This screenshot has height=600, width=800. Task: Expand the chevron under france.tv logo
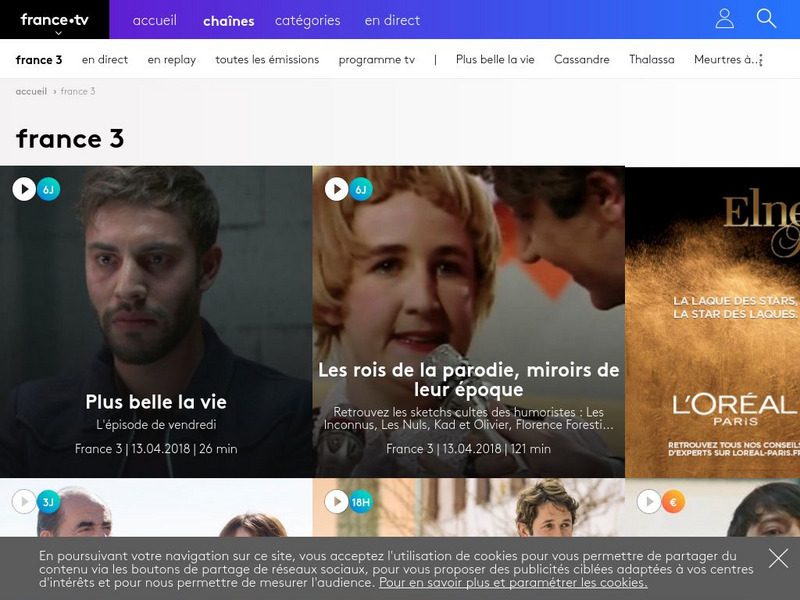click(x=59, y=33)
